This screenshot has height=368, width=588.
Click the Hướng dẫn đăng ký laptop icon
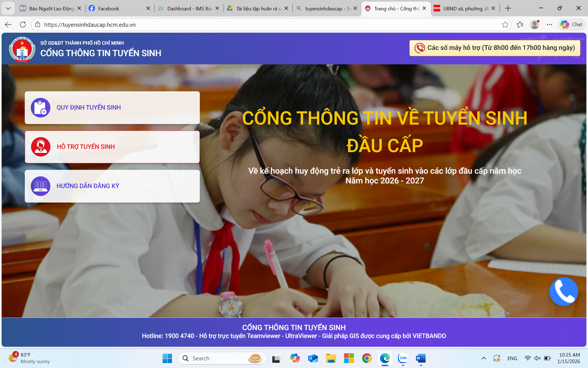coord(41,186)
